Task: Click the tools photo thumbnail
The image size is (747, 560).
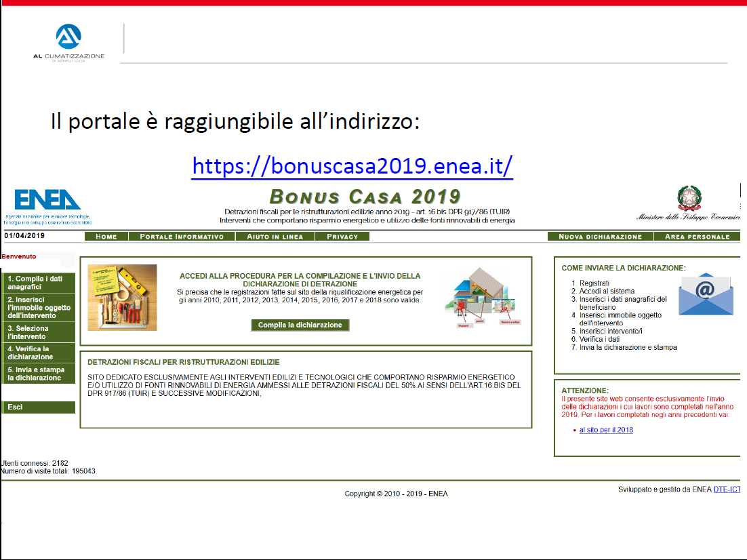Action: [123, 298]
